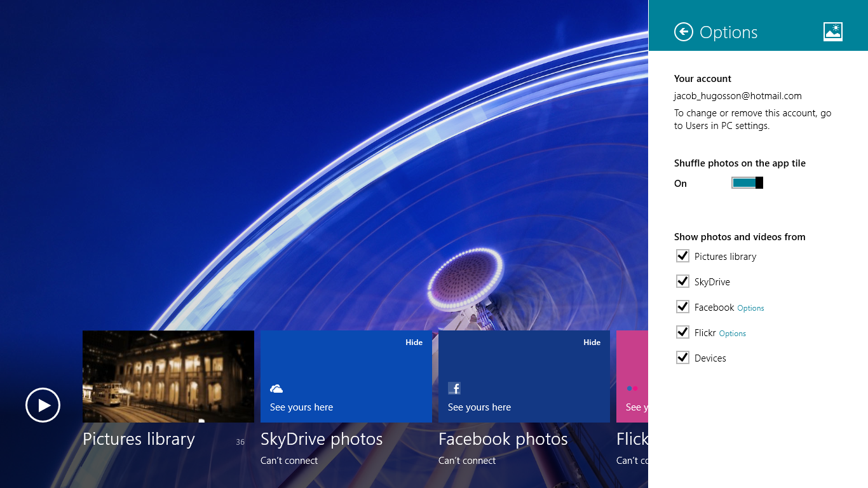Uncheck the Facebook checkbox
The image size is (868, 488).
683,307
